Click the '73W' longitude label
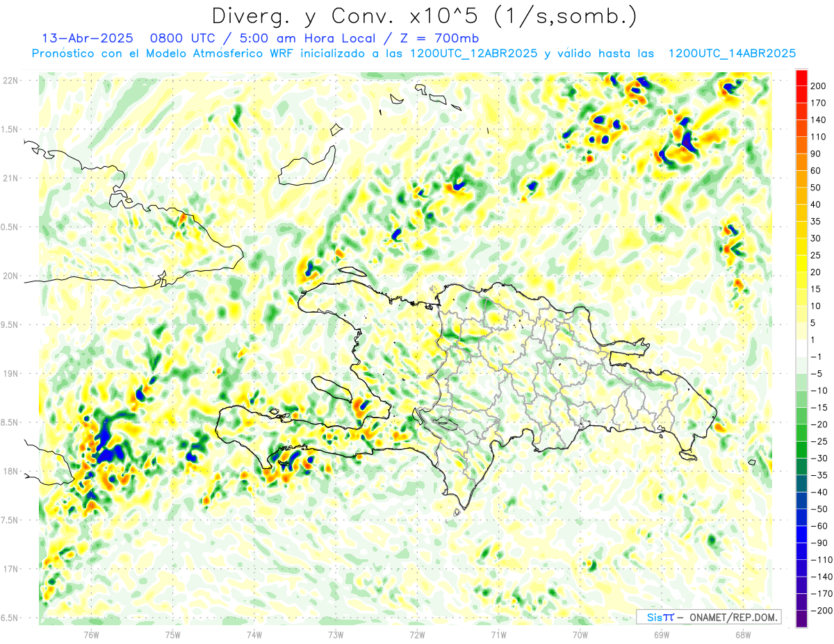 point(336,634)
